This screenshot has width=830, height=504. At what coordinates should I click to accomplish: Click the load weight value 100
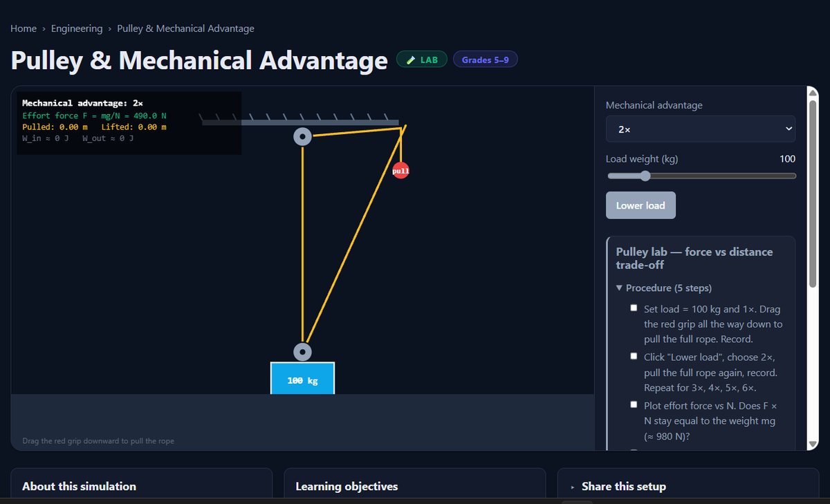coord(787,159)
